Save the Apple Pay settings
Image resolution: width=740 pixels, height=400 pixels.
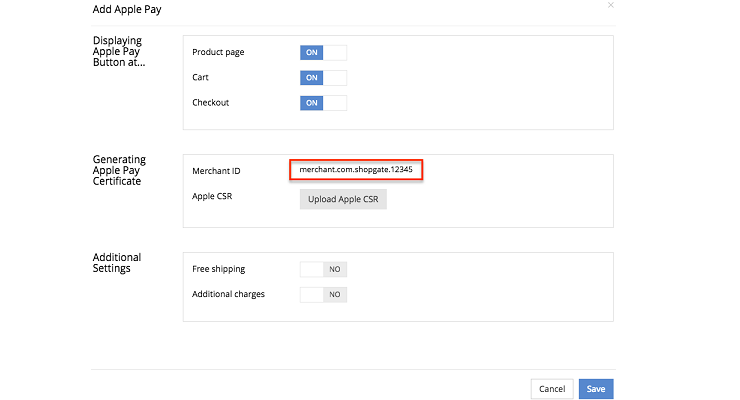[596, 389]
